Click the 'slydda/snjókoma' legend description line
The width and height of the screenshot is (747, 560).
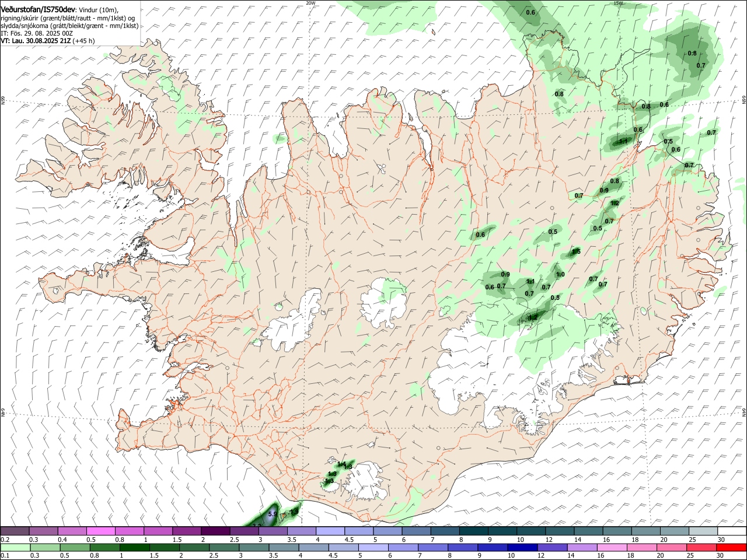click(x=69, y=26)
